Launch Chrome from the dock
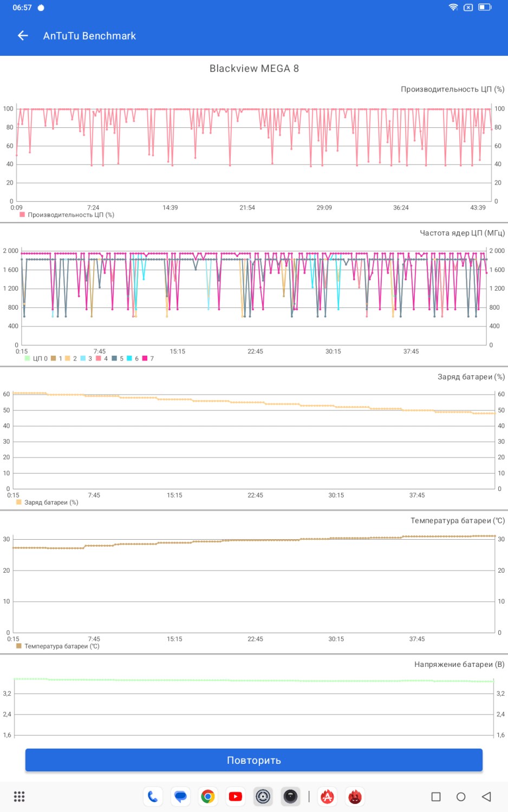This screenshot has height=812, width=508. pos(208,796)
